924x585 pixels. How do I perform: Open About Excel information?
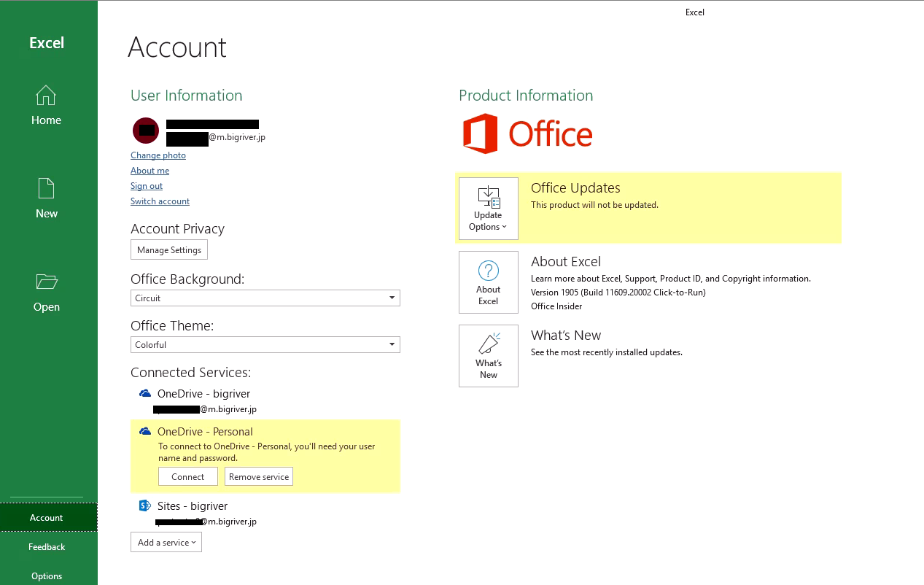[x=488, y=282]
